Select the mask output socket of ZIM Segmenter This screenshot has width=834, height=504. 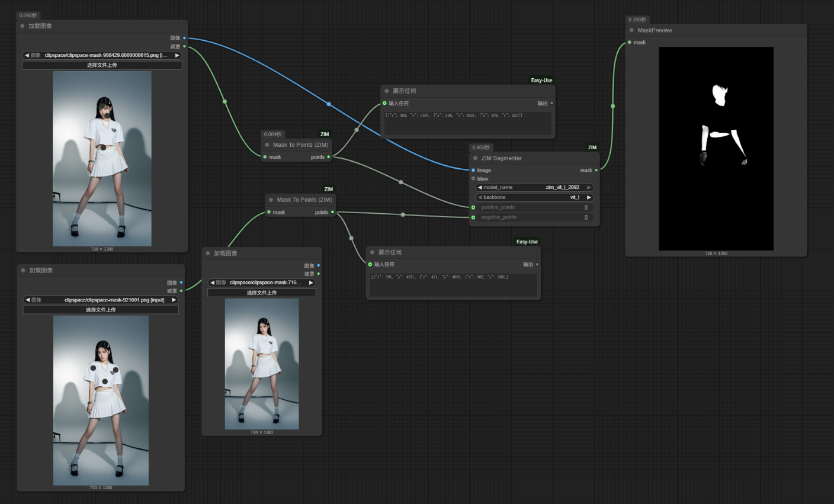596,170
